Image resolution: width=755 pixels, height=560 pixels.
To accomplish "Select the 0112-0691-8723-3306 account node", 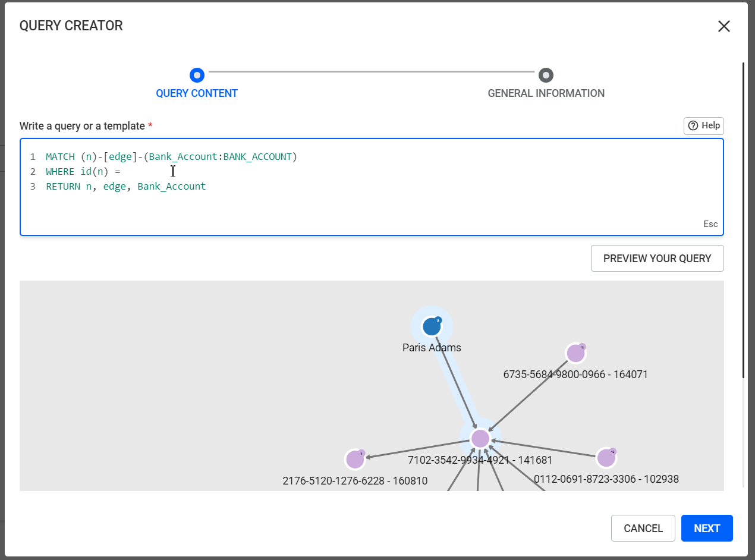I will point(606,458).
